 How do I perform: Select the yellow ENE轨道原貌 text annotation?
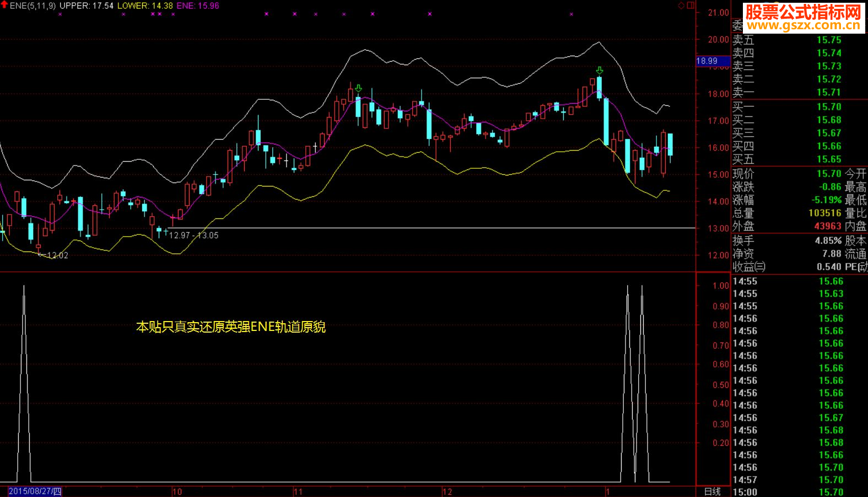click(x=231, y=327)
